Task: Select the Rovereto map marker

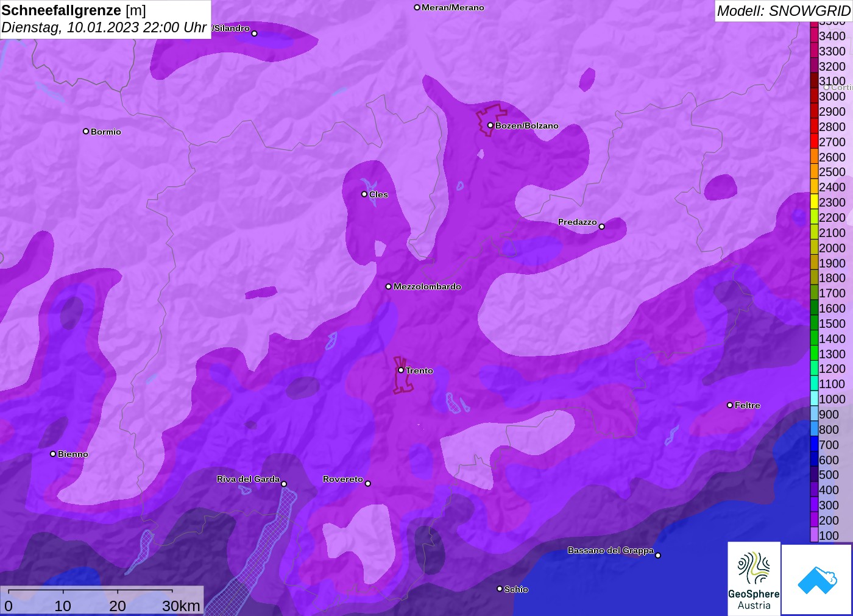Action: [x=367, y=484]
